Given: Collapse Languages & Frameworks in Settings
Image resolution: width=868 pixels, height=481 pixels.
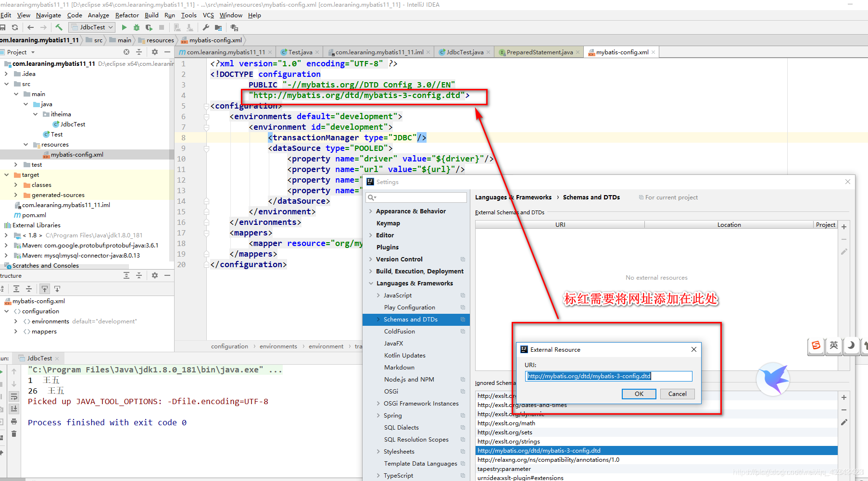Looking at the screenshot, I should click(x=371, y=284).
